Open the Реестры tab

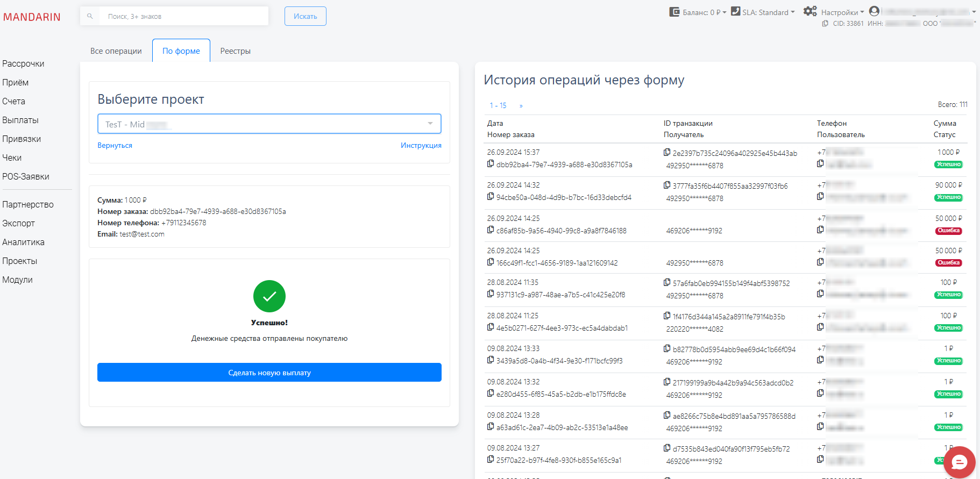point(235,51)
